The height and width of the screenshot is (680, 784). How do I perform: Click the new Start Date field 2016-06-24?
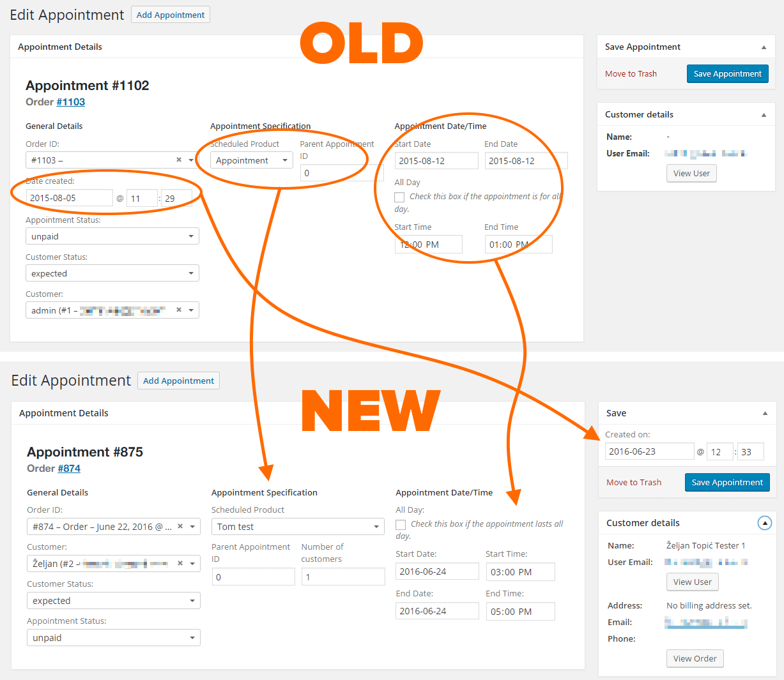click(438, 571)
